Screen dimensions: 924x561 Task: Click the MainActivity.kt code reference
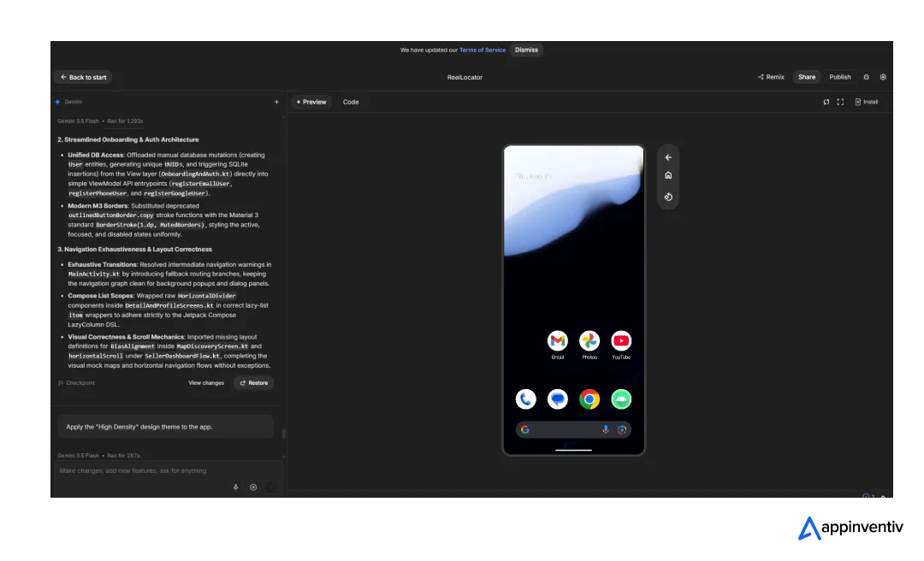(94, 274)
